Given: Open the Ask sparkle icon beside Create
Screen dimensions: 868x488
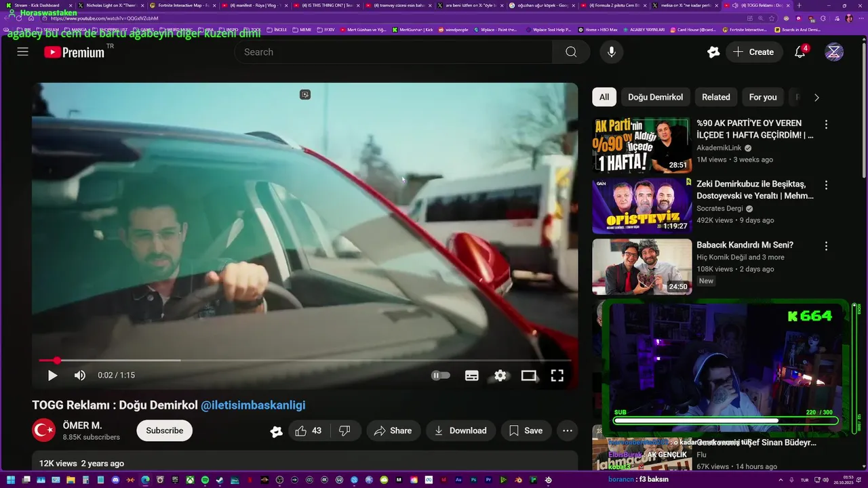Looking at the screenshot, I should click(713, 52).
